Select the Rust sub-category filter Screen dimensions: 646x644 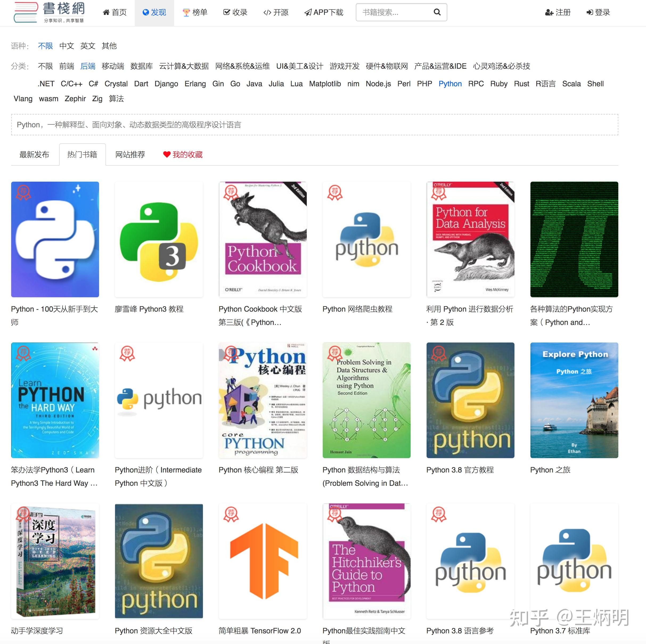click(x=521, y=84)
